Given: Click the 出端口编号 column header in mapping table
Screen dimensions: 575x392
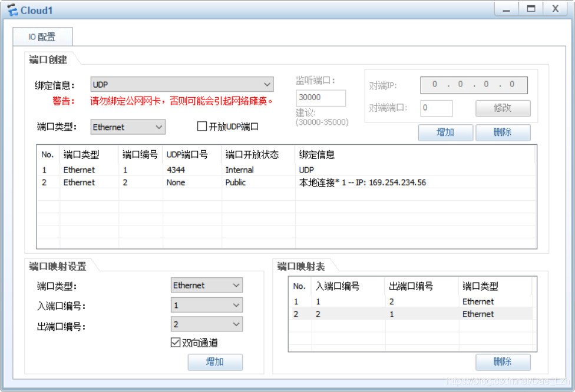Looking at the screenshot, I should [422, 286].
